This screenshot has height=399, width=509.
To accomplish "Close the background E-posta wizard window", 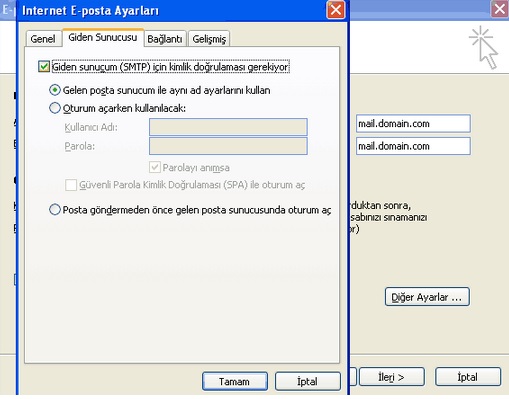I will tap(499, 9).
